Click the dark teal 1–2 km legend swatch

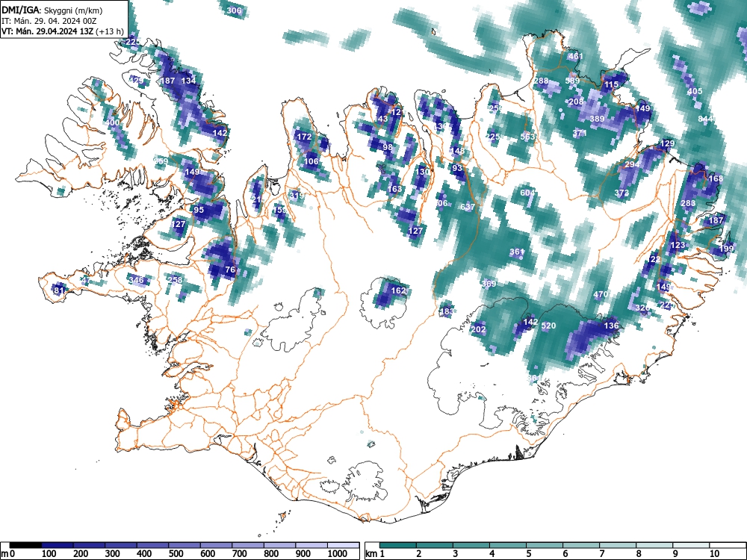[x=398, y=545]
